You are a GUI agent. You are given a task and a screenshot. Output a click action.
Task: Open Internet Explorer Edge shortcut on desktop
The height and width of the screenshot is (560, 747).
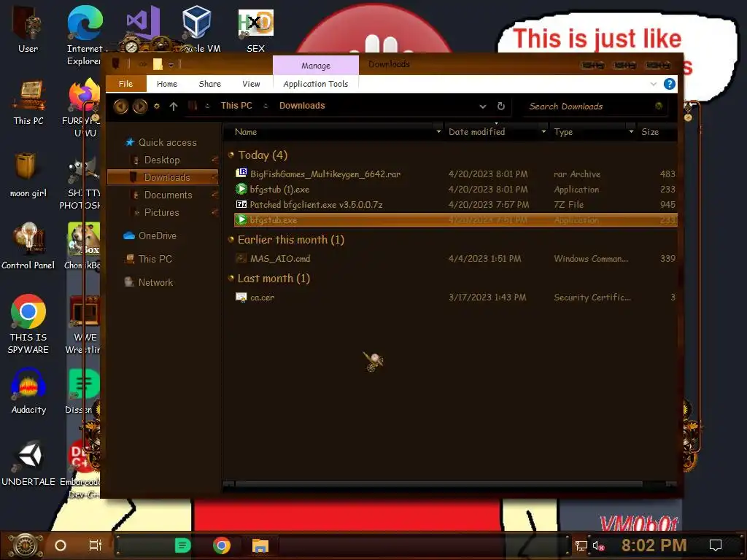pos(85,34)
